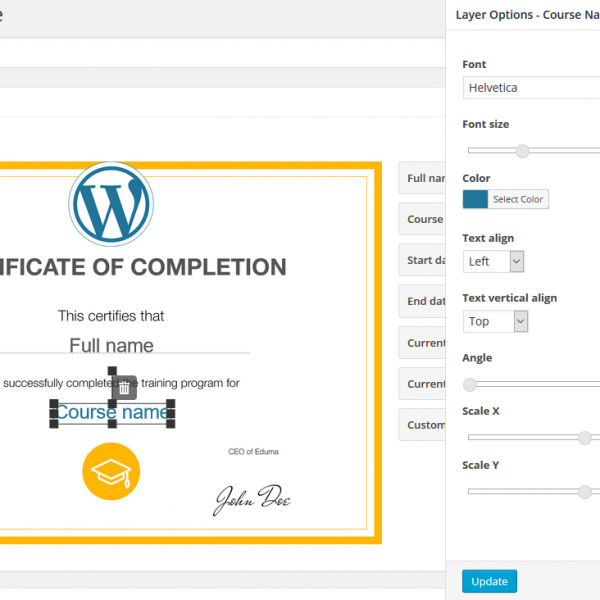Image resolution: width=600 pixels, height=600 pixels.
Task: Click the Angle slider handle
Action: tap(470, 384)
